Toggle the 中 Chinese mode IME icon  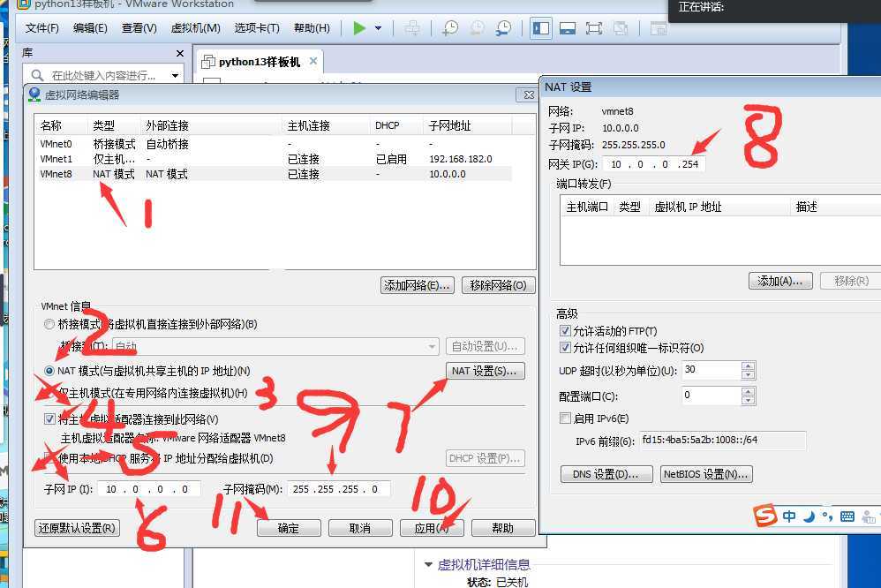pyautogui.click(x=789, y=516)
